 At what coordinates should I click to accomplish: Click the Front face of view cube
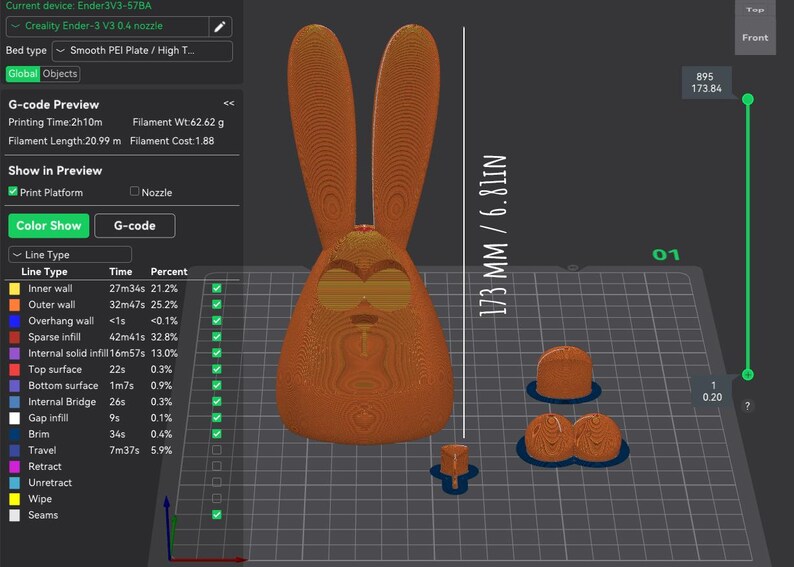coord(755,37)
